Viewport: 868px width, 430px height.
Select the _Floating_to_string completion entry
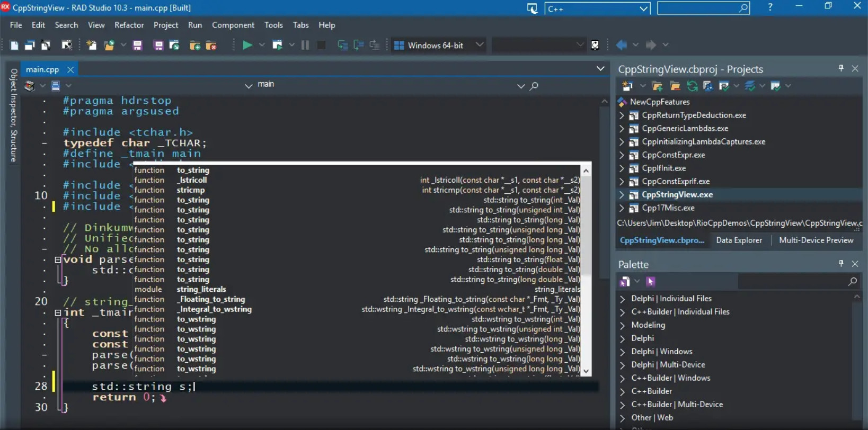click(357, 299)
